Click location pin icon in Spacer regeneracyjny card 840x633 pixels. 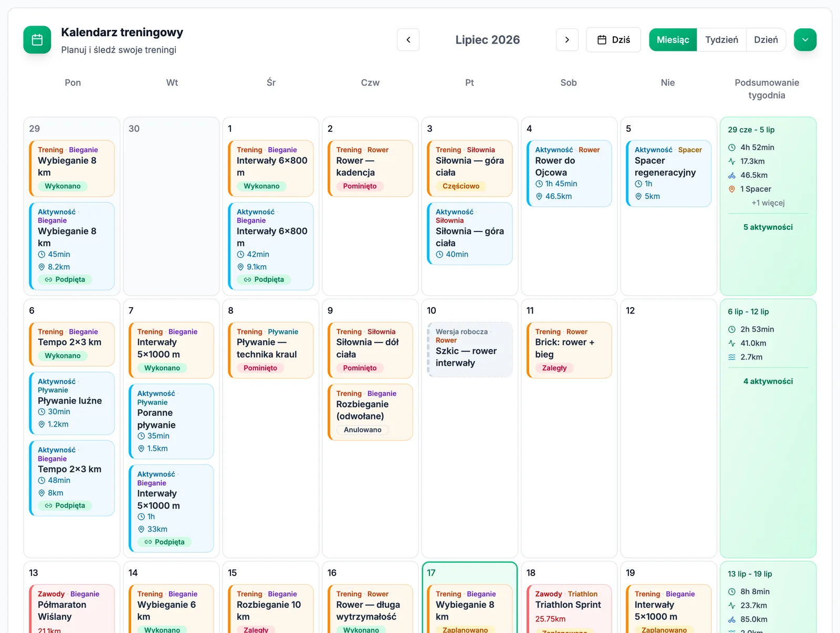point(638,196)
